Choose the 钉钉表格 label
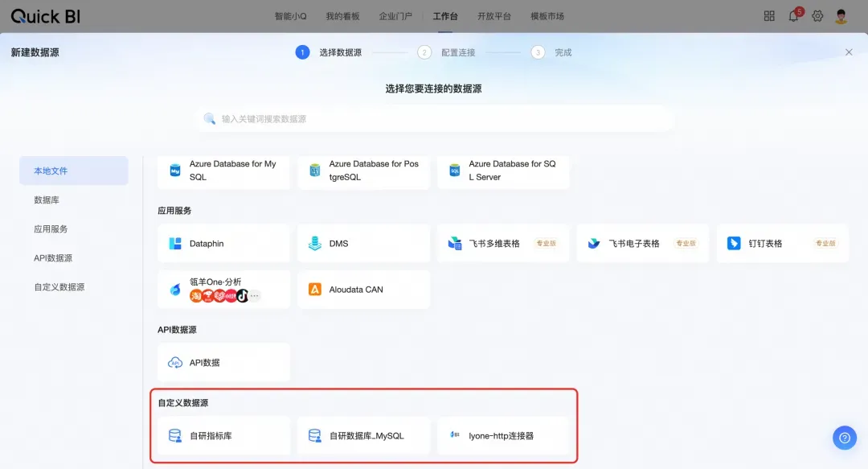Screen dimensions: 868x469 (765, 244)
